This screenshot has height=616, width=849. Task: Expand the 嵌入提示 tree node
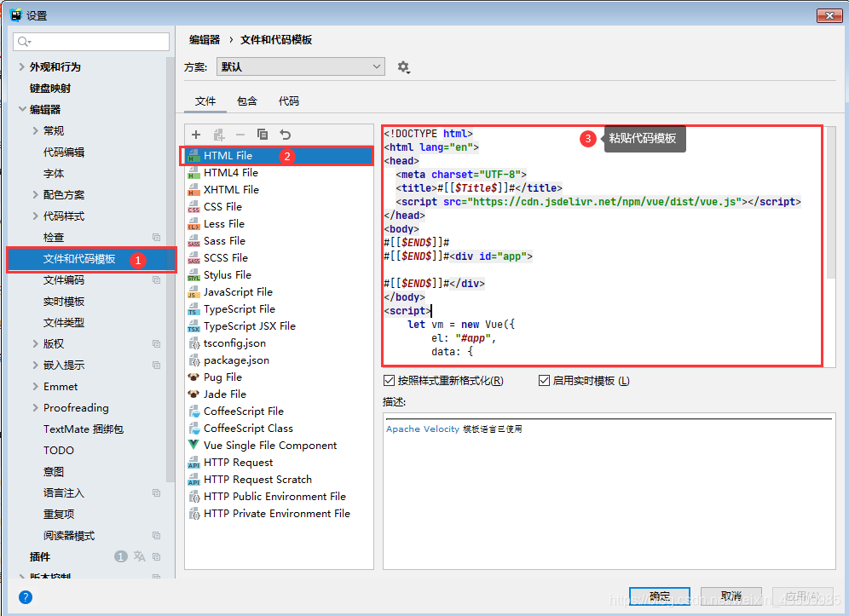[x=35, y=365]
